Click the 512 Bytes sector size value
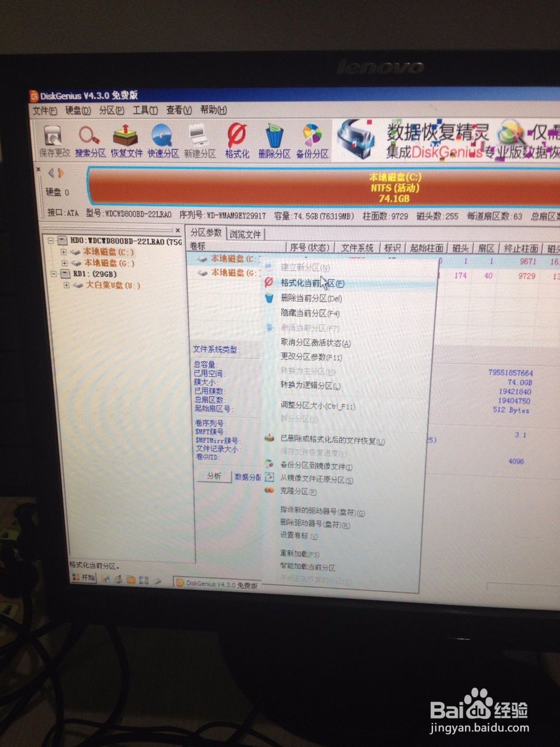Viewport: 560px width, 747px height. 511,410
